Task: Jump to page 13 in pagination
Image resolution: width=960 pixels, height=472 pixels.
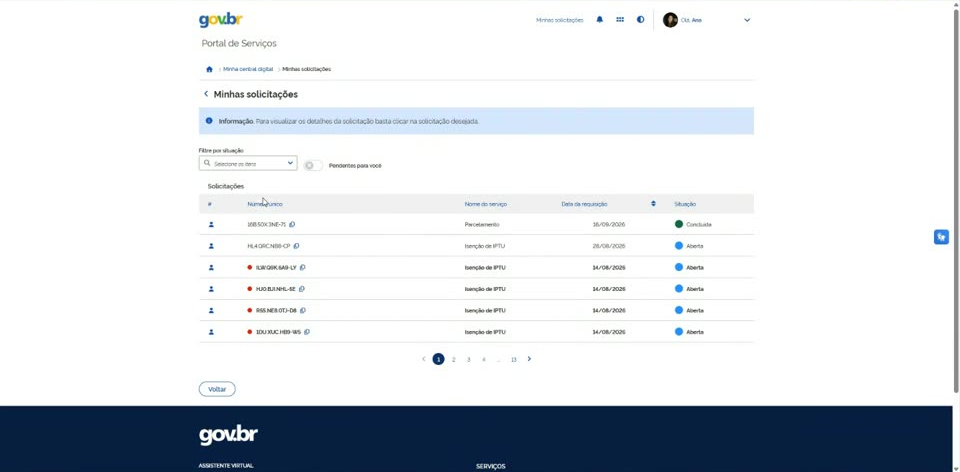Action: tap(514, 359)
